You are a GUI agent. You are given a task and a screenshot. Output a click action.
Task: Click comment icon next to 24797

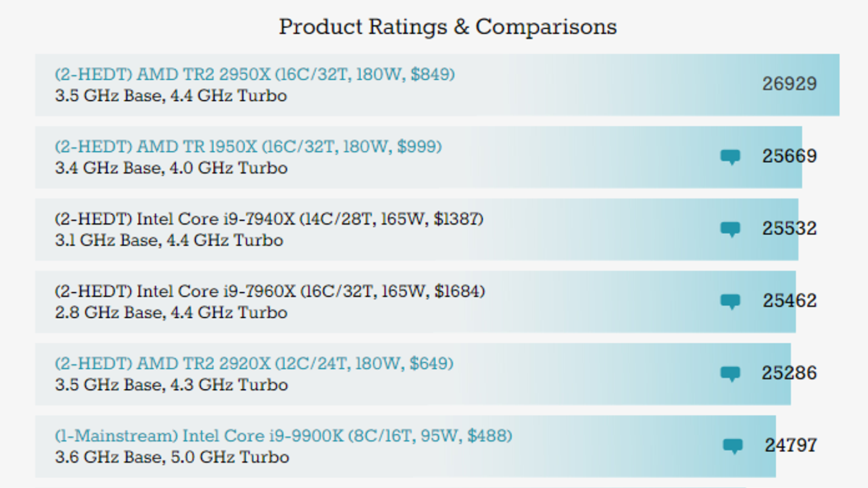[732, 446]
